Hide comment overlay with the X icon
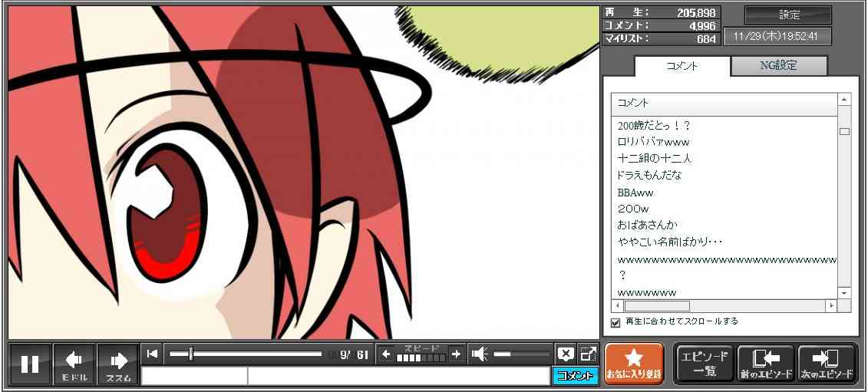Screen dimensions: 868x392 pos(566,354)
